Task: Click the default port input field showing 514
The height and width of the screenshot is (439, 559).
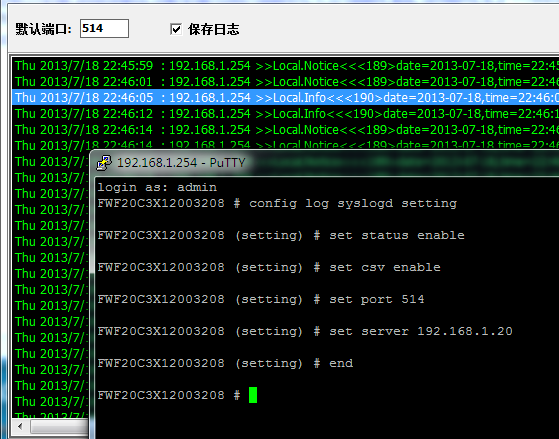Action: coord(104,28)
